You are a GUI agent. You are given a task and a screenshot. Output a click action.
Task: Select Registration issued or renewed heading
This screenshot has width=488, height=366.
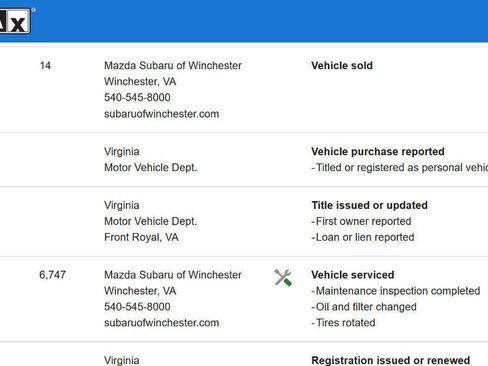390,360
